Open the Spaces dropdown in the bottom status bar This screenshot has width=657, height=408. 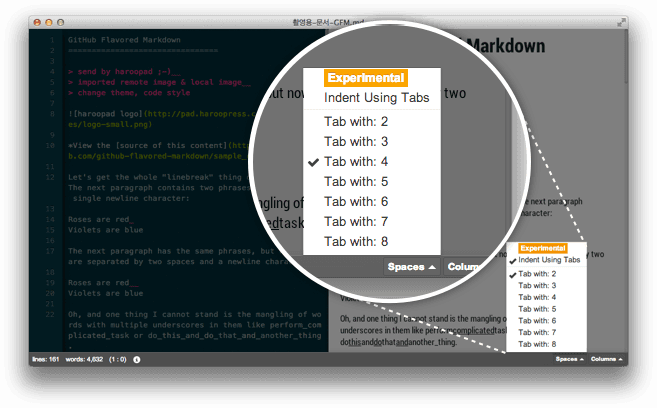569,358
